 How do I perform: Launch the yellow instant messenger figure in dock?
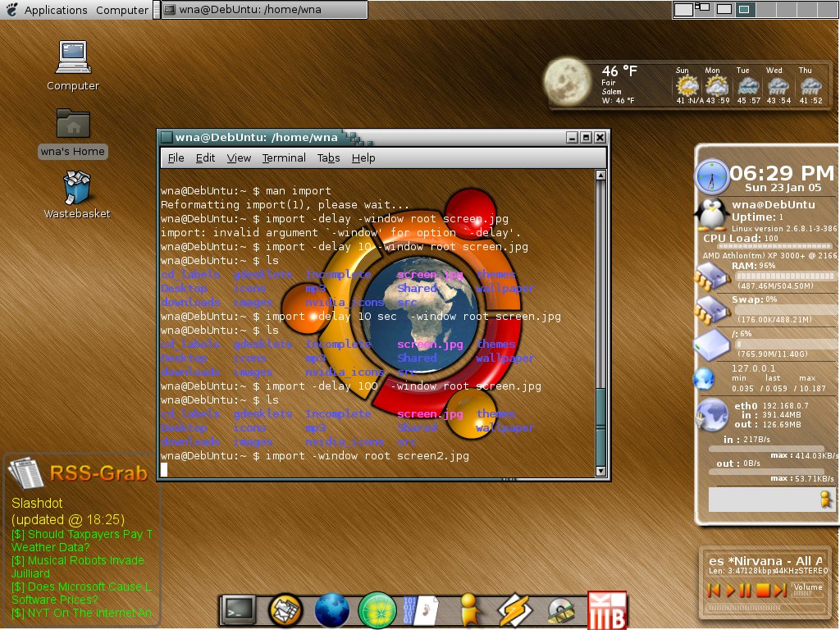click(469, 610)
